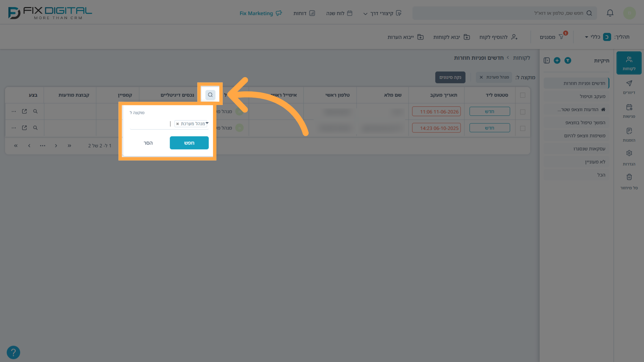
Task: Remove the מנהל מערכת filter chip
Action: [x=481, y=77]
